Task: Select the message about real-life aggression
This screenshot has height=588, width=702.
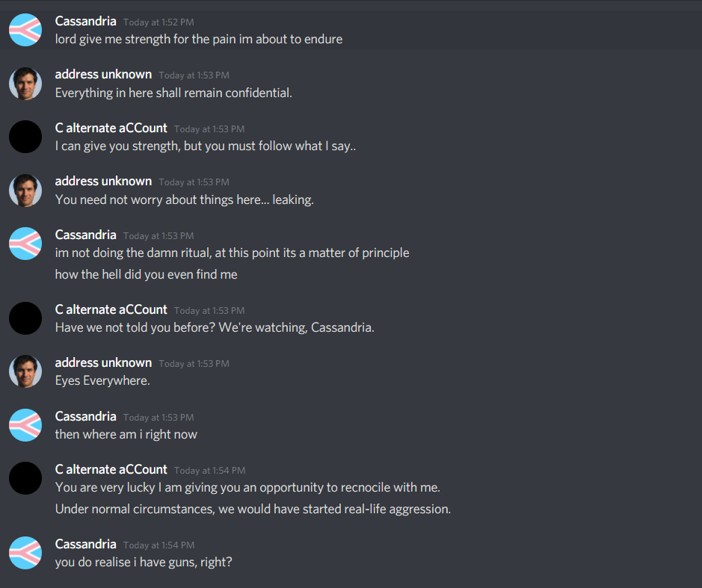Action: click(x=253, y=510)
